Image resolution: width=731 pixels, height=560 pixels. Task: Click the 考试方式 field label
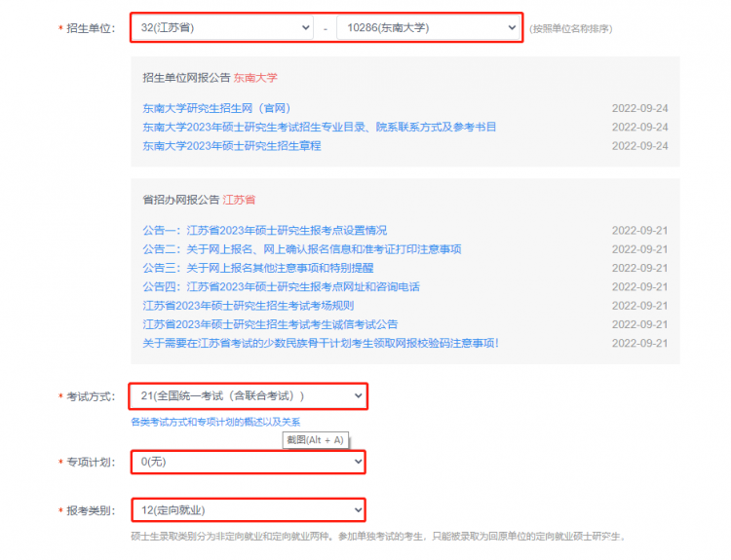coord(90,397)
